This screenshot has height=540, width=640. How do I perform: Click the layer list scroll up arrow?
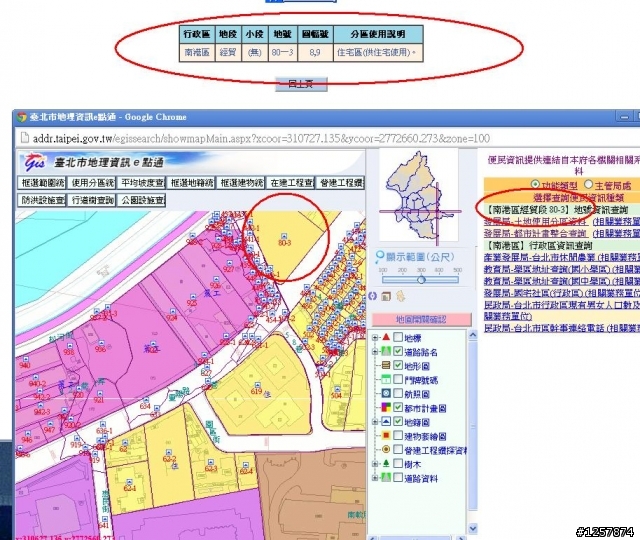473,335
